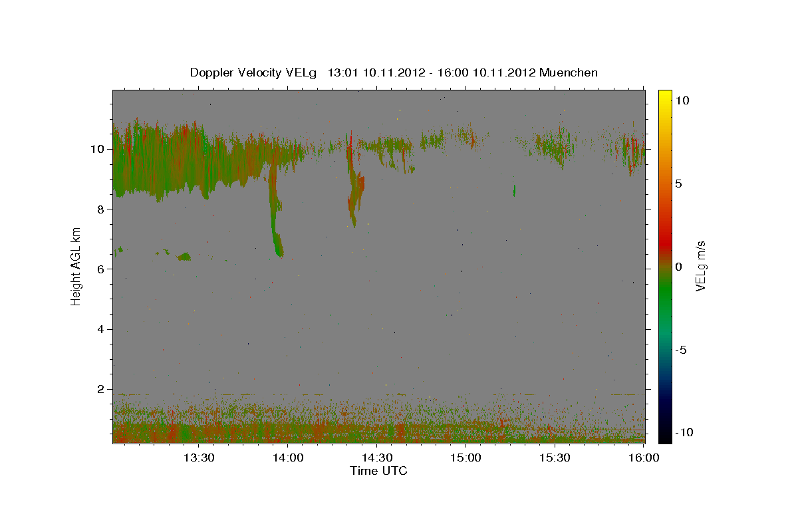
Task: Click the 'Height AGL km' axis label
Action: coord(76,266)
